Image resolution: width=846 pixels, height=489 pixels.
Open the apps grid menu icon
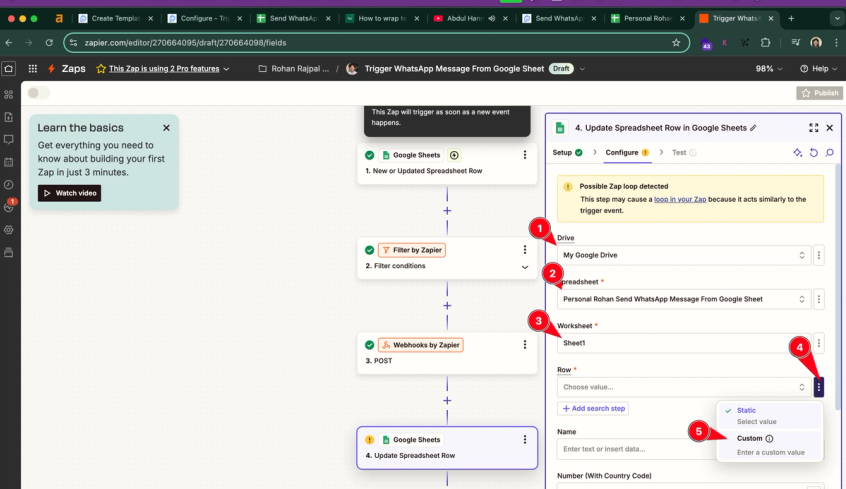(x=32, y=69)
